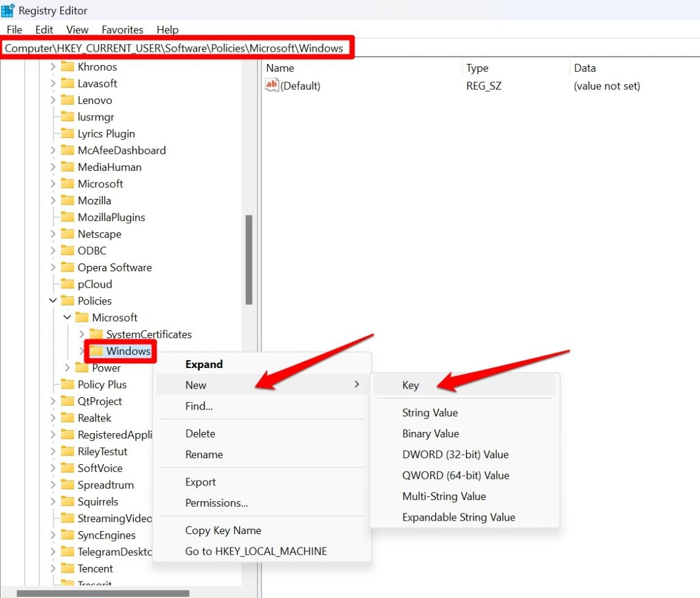Click the Data column header
This screenshot has width=700, height=598.
pos(635,68)
